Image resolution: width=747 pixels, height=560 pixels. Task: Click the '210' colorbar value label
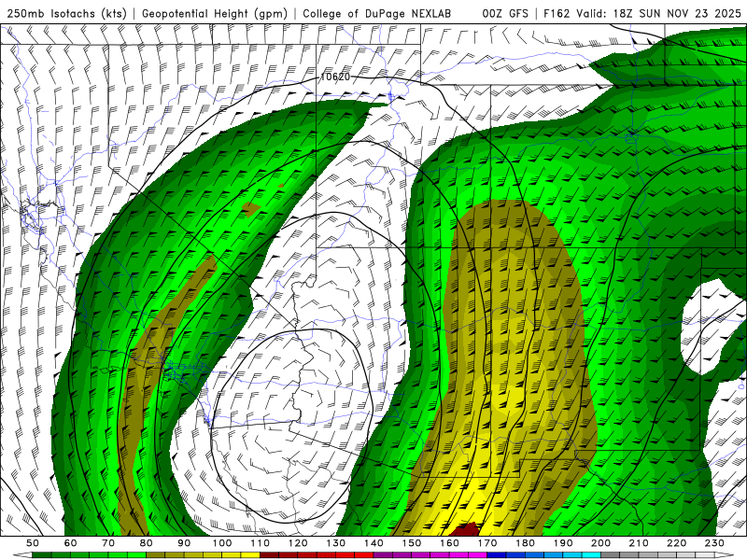(x=639, y=543)
